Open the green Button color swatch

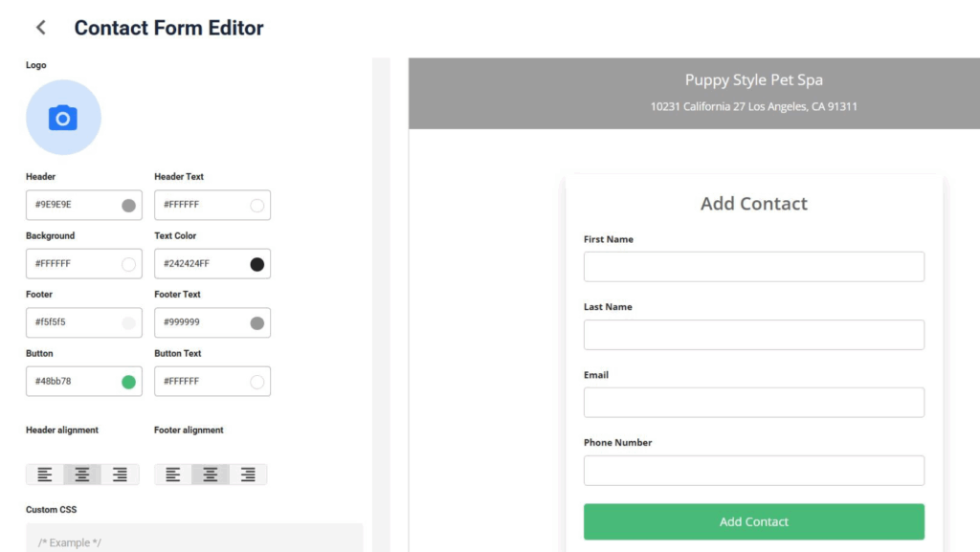click(129, 382)
